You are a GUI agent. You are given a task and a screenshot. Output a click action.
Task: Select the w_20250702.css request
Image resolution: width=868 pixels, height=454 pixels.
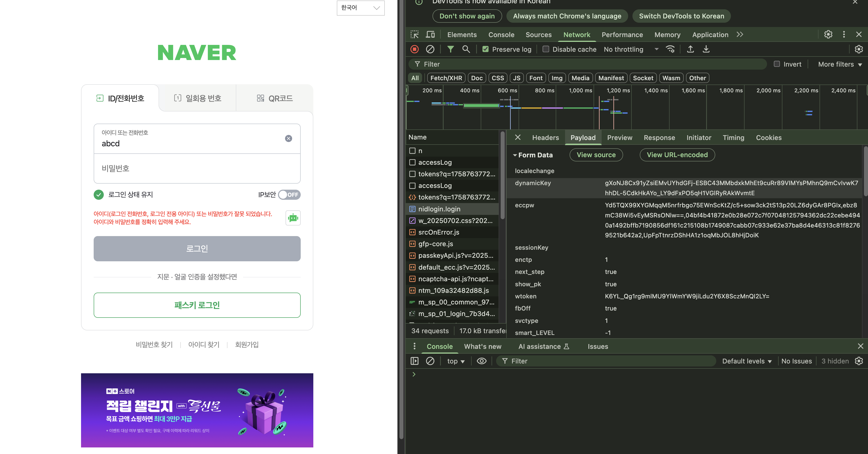pyautogui.click(x=452, y=221)
